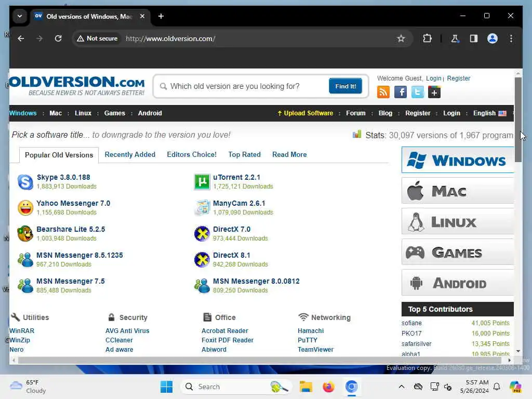Switch to the Recently Added tab
Screen dimensions: 532x399
click(130, 154)
